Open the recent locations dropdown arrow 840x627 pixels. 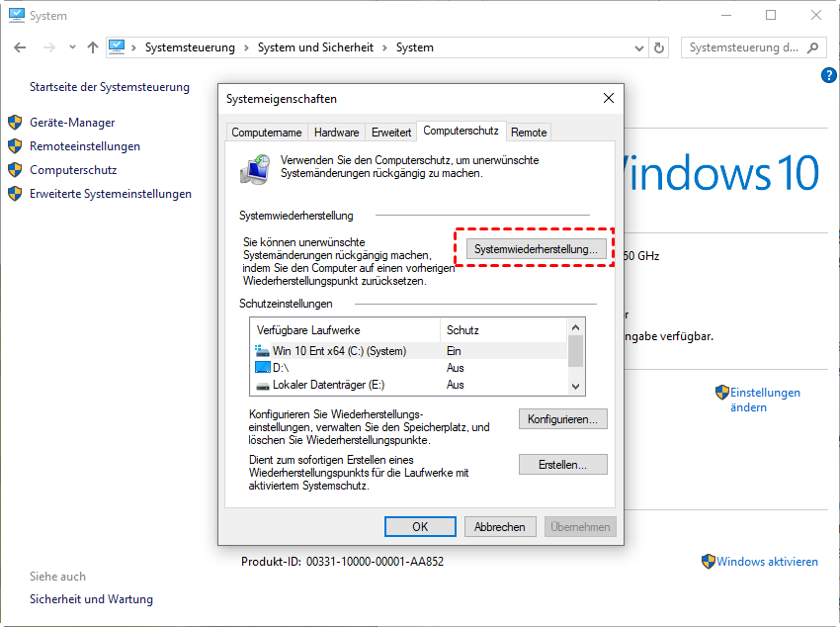point(72,47)
